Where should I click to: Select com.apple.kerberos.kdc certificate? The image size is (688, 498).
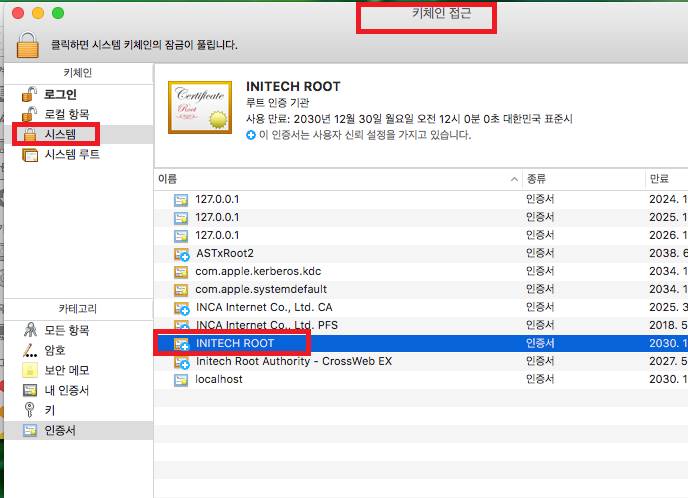[x=258, y=271]
